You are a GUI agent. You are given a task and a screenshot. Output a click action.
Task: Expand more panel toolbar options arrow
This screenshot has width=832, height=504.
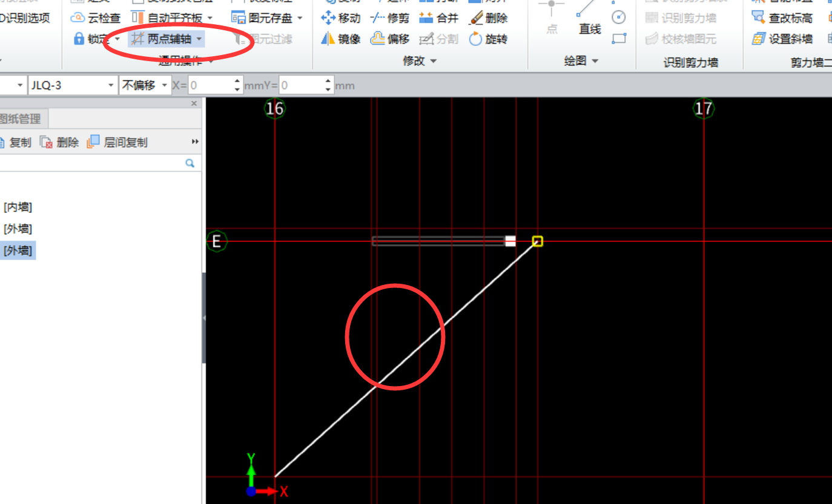coord(195,142)
